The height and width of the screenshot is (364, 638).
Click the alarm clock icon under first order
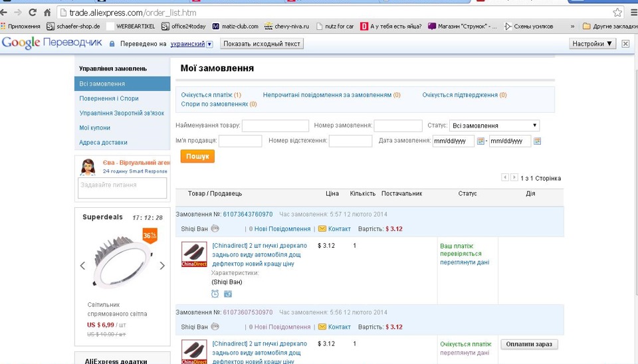tap(215, 294)
